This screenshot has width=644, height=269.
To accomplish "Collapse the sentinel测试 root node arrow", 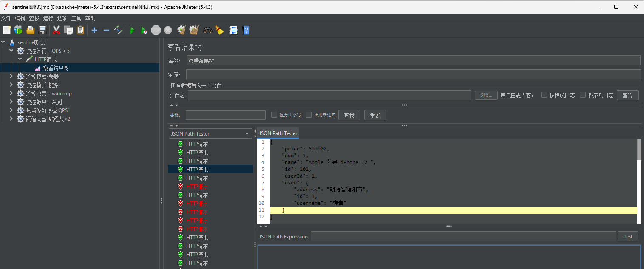I will pos(3,42).
